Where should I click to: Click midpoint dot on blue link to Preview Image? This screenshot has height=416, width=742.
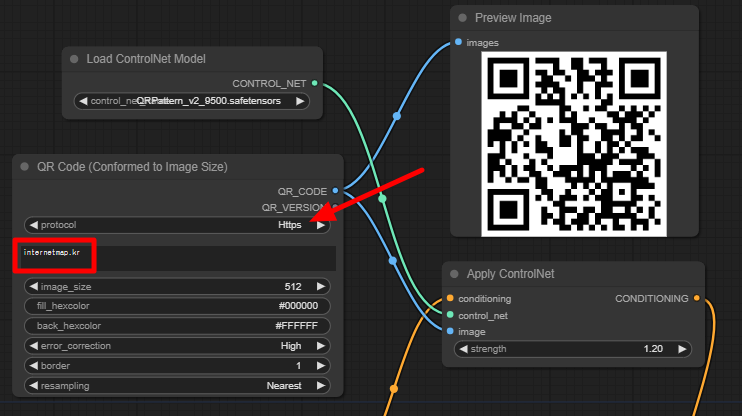397,116
